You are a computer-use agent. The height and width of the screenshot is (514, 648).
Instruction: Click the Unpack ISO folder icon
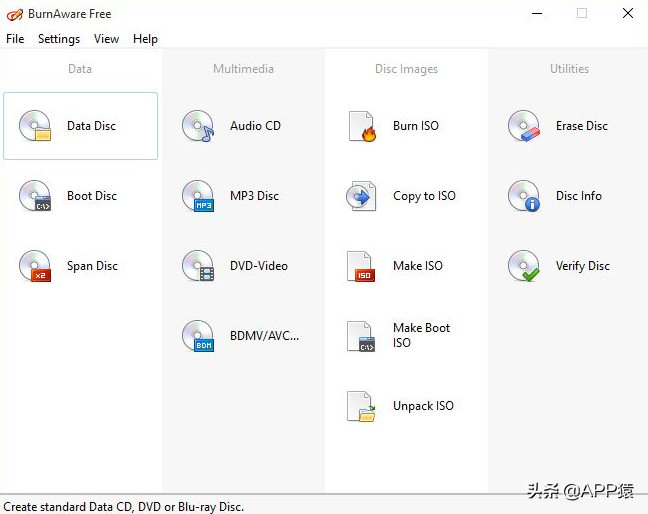(361, 406)
